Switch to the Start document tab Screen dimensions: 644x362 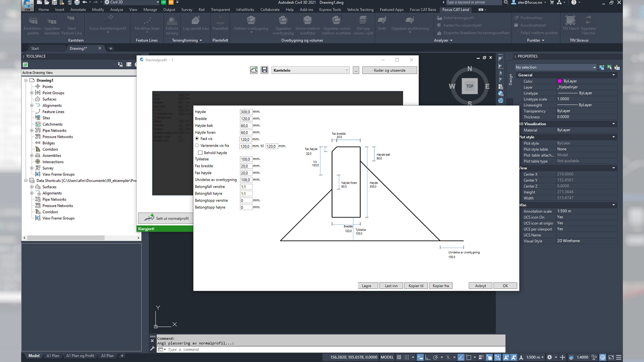click(x=35, y=49)
